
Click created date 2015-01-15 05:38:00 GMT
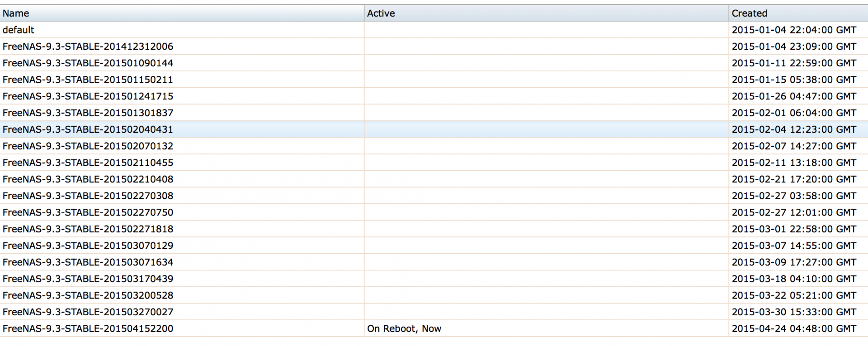(794, 79)
